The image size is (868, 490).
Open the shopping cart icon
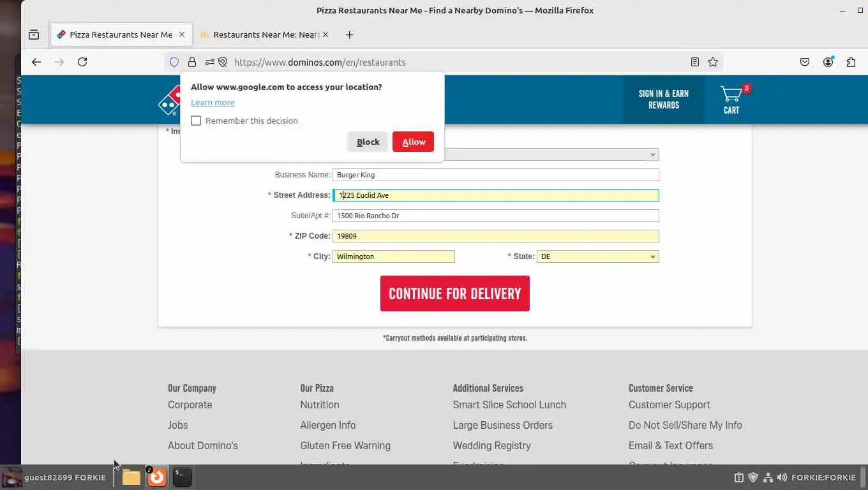731,100
